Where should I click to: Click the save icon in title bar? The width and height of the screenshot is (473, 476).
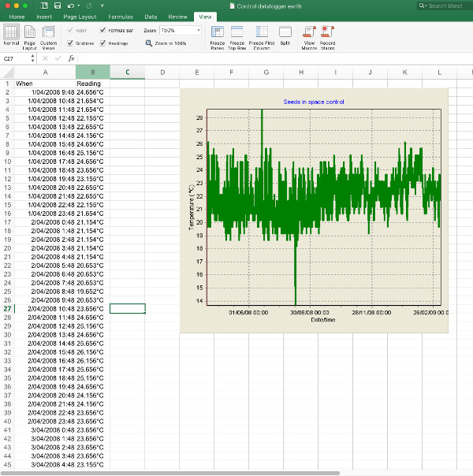(x=57, y=6)
